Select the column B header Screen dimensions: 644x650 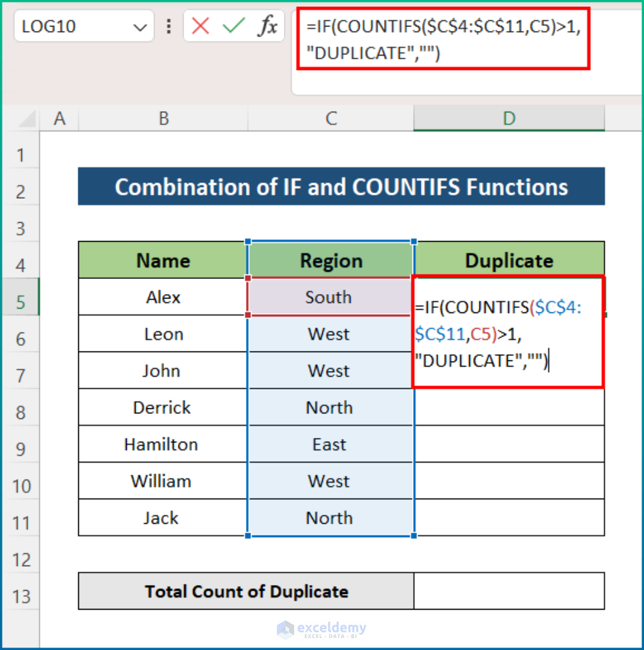(163, 119)
